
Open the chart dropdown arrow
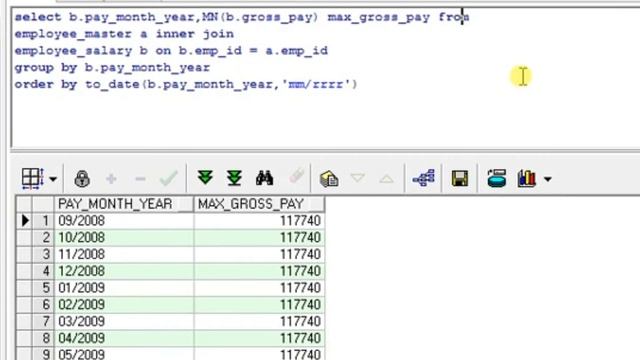548,179
